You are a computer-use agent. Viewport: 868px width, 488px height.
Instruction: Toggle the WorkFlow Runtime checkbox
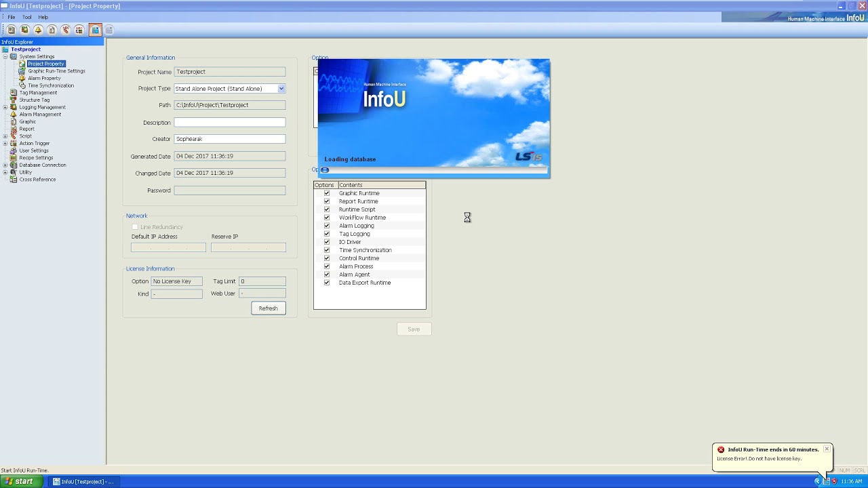pos(327,218)
